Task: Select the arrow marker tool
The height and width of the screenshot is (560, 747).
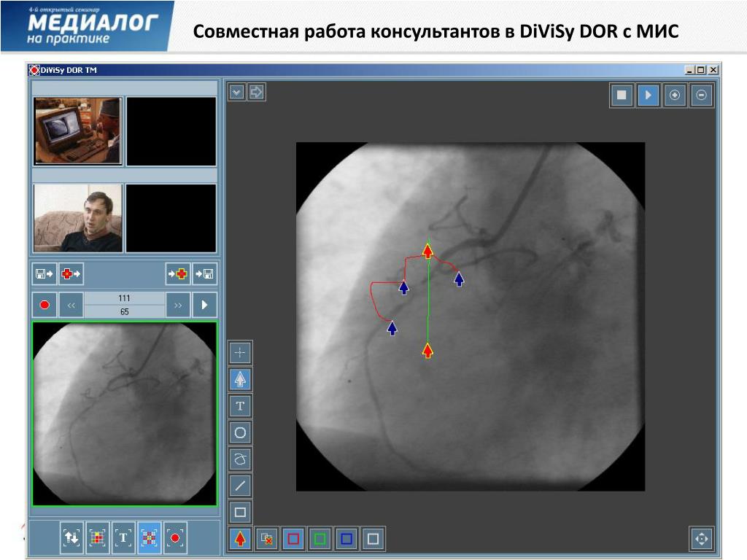Action: tap(240, 379)
